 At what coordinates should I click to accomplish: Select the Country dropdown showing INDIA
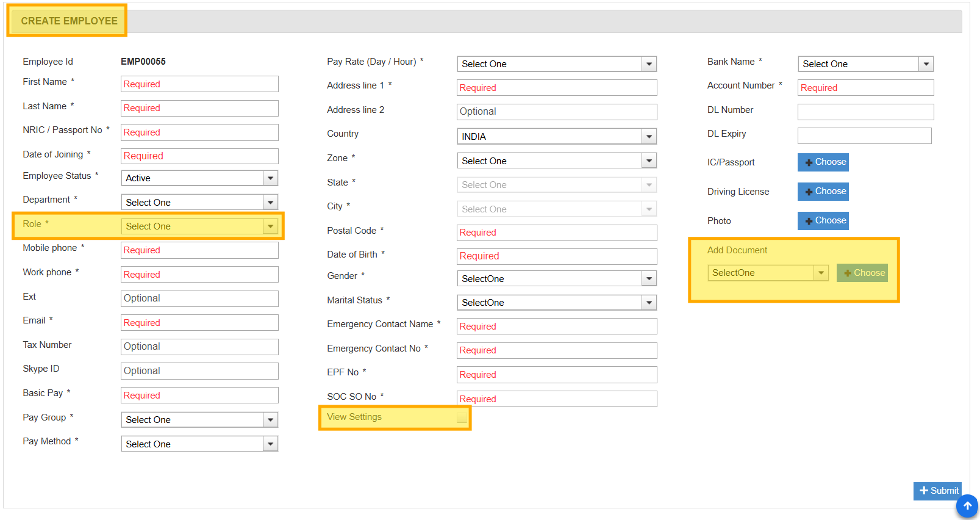(557, 136)
